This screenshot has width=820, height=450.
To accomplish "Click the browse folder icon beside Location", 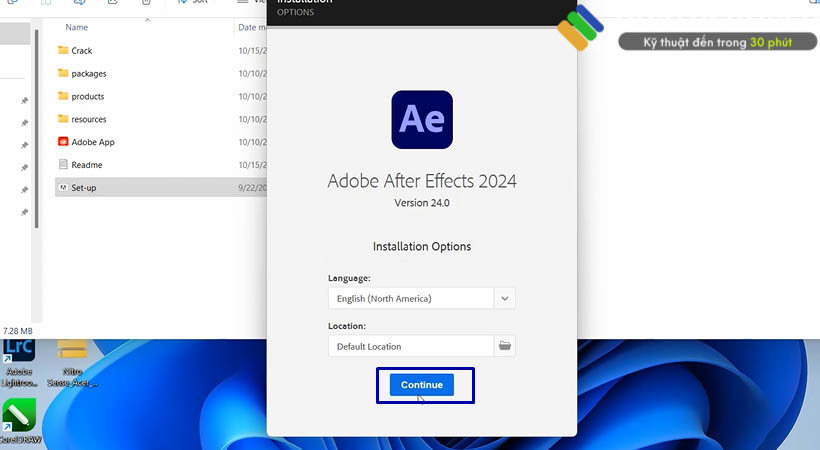I will (x=505, y=346).
